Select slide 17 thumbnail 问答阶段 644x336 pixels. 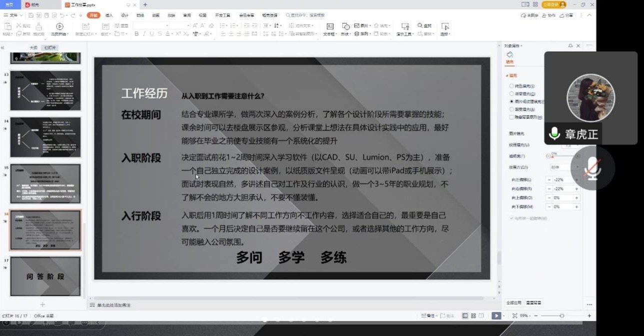tap(45, 276)
